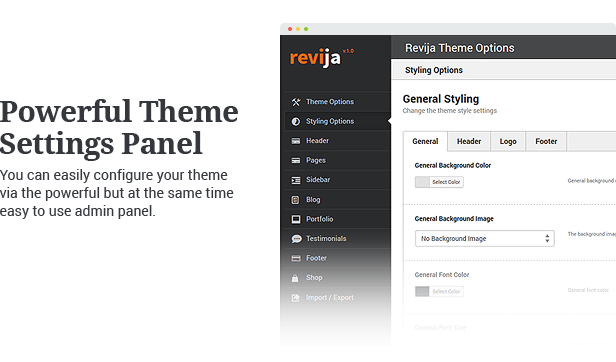Click the Import / Export icon
Screen dimensions: 616x362
pyautogui.click(x=295, y=298)
